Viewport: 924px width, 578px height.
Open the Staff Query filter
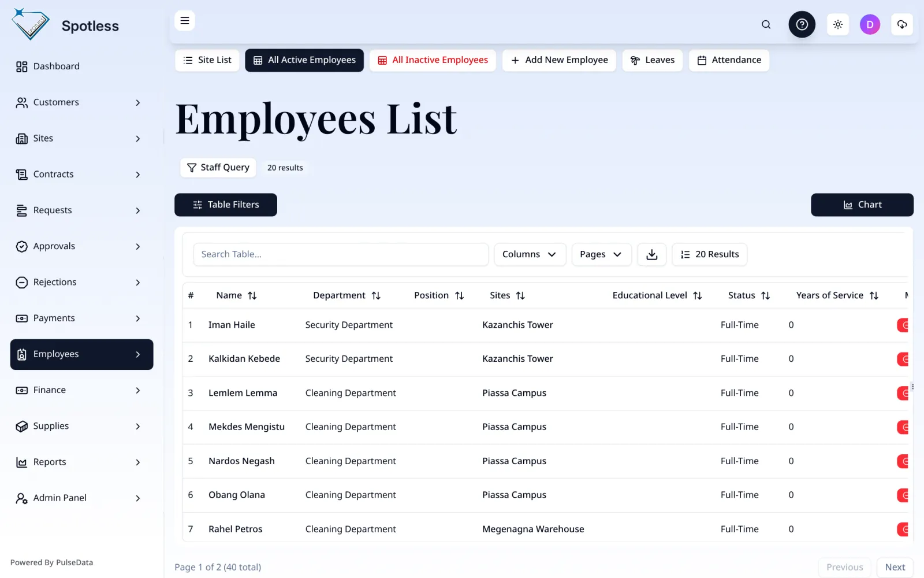tap(218, 168)
